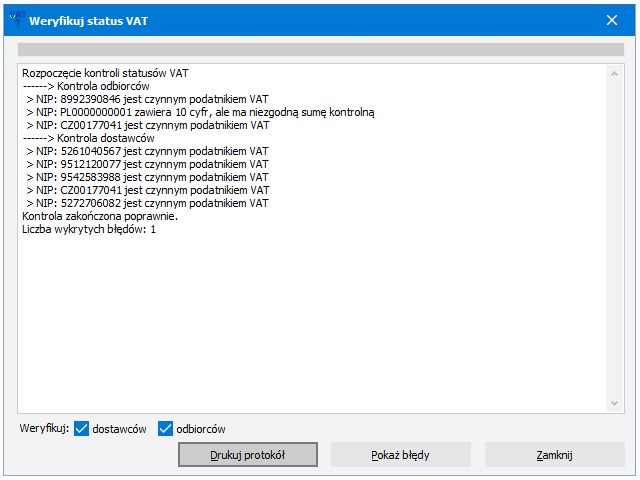Click the Liczba wykrytych błędów line
The image size is (640, 480).
point(89,229)
